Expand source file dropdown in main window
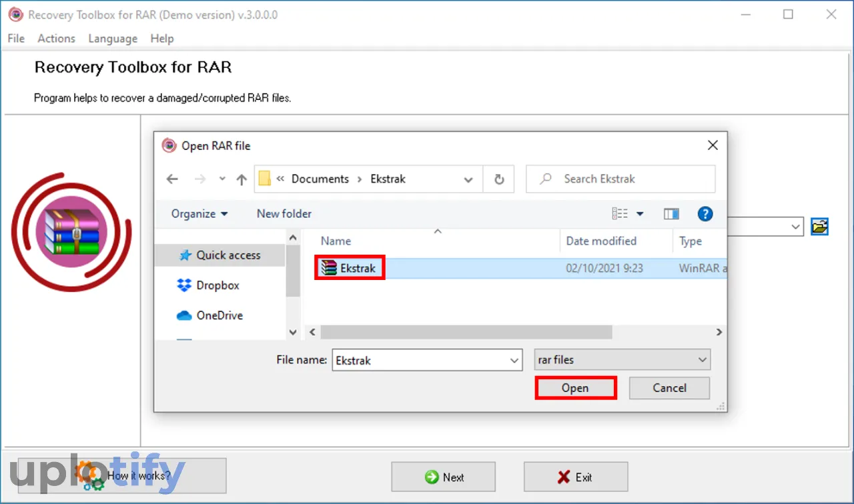The height and width of the screenshot is (504, 854). click(795, 227)
